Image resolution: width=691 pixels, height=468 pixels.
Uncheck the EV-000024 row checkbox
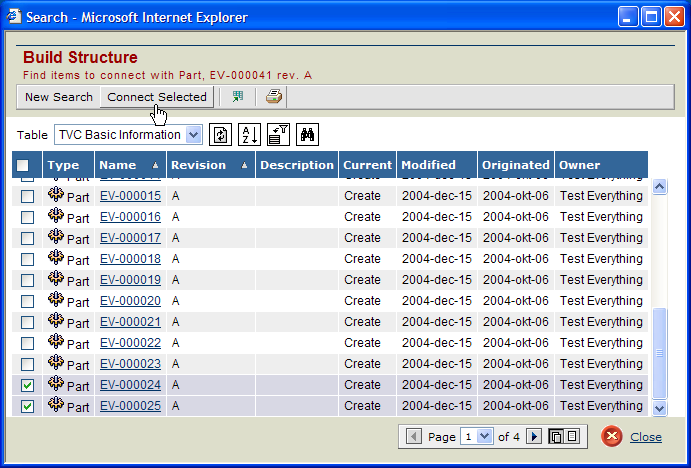coord(28,385)
